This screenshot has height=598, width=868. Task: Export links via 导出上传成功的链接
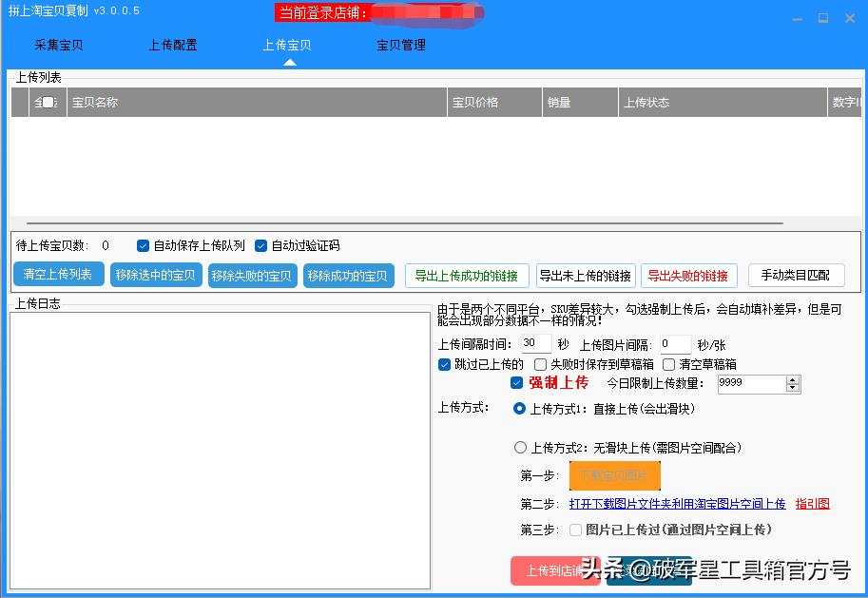click(x=467, y=276)
